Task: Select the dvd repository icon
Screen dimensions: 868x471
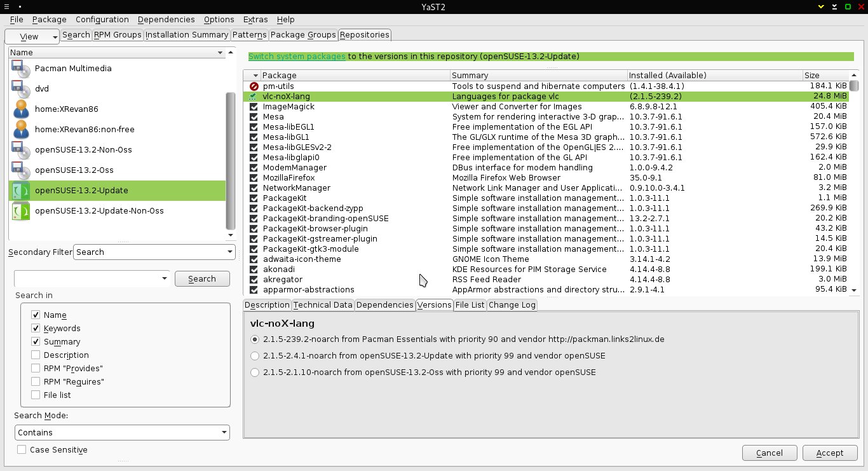Action: coord(21,89)
